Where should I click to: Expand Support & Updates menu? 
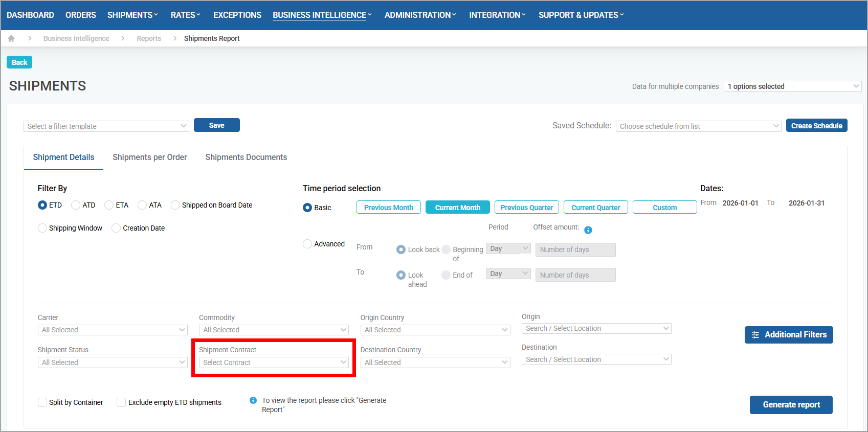(x=581, y=15)
